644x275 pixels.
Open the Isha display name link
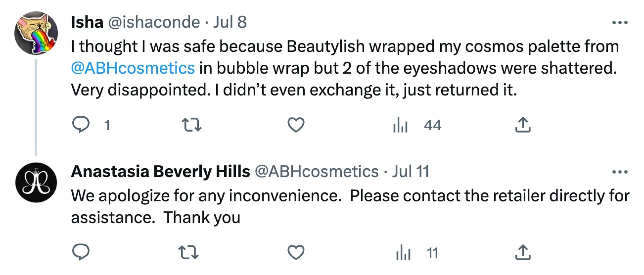point(87,22)
